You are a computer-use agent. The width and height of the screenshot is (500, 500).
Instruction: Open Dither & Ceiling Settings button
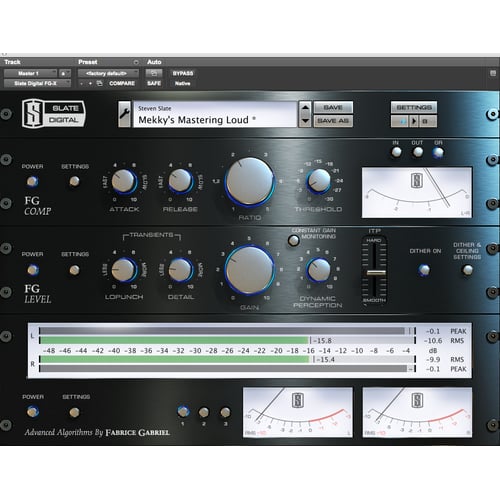467,270
